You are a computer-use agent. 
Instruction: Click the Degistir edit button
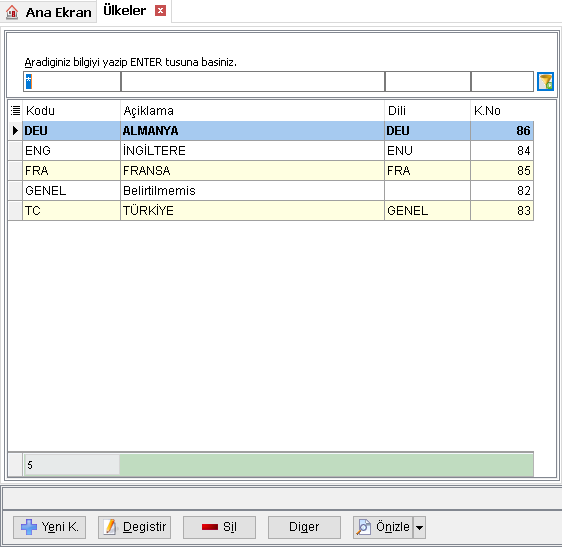(134, 527)
